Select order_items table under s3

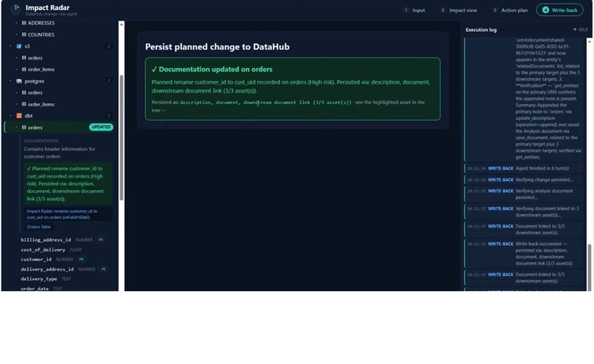pyautogui.click(x=41, y=70)
